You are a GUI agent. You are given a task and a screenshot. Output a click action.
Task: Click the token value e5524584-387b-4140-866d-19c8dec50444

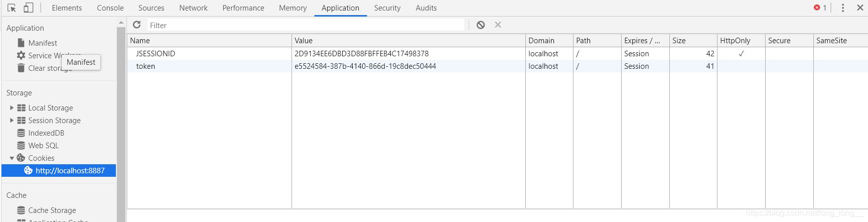365,66
